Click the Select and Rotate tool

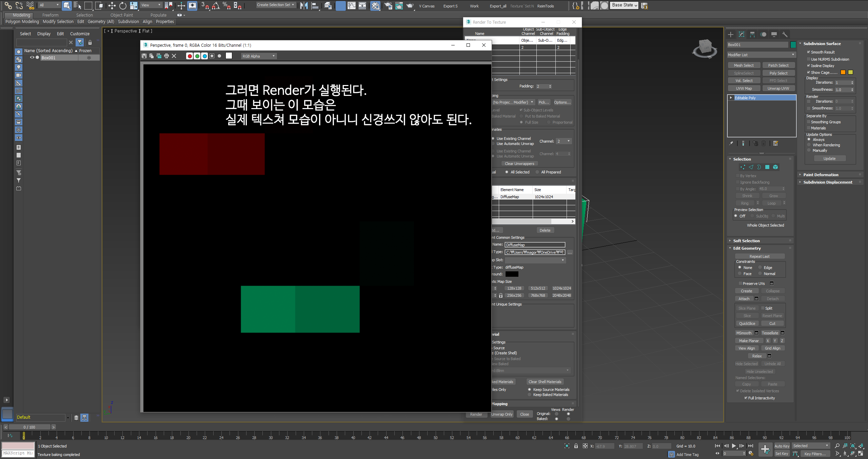(123, 5)
